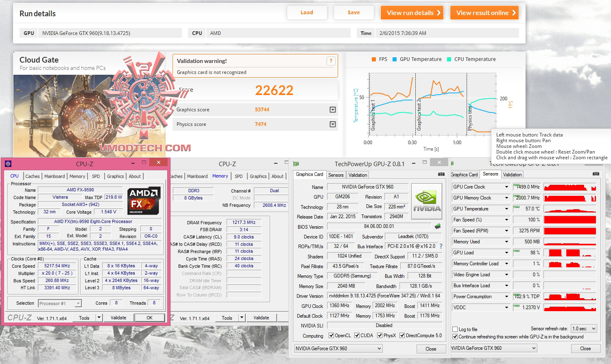Click the Load button in Run details

tap(307, 13)
